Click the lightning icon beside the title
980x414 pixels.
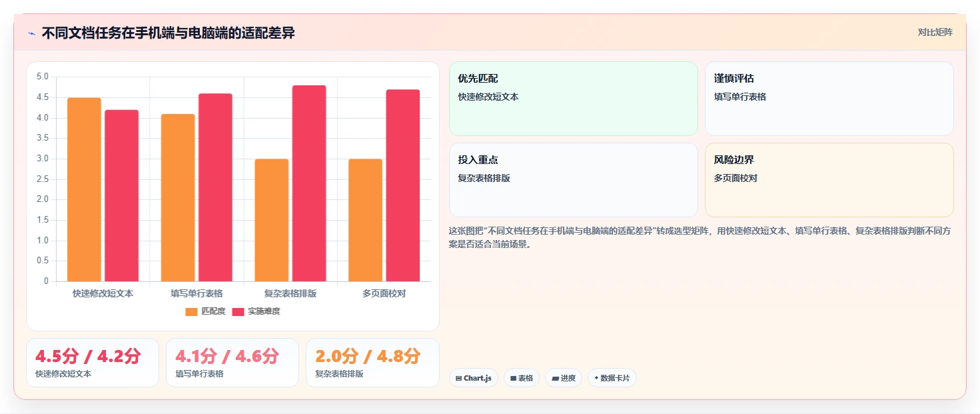[31, 33]
